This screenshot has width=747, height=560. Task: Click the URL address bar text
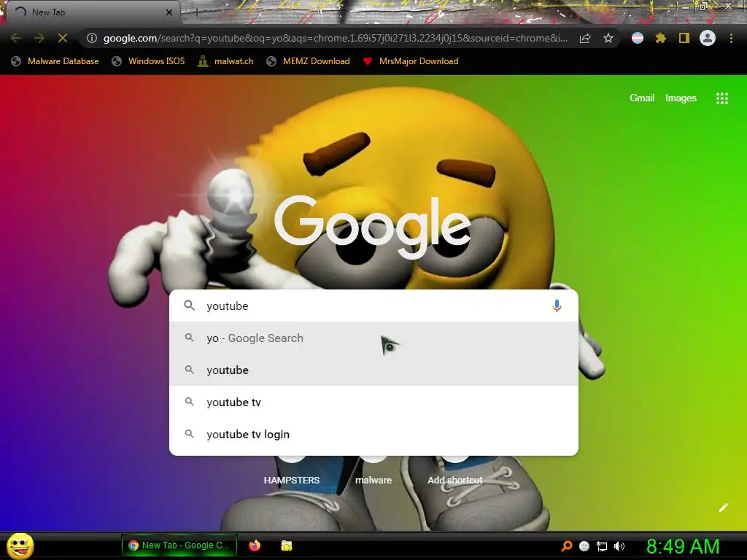coord(336,38)
